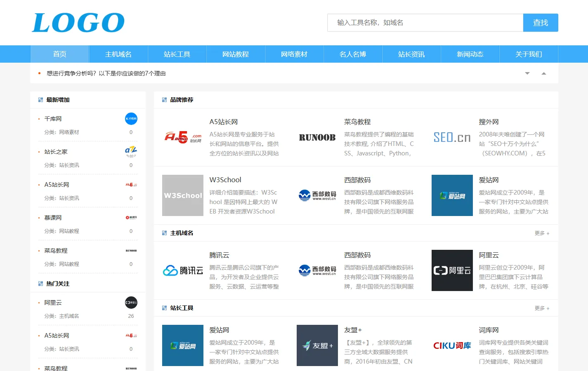Viewport: 588px width, 371px height.
Task: Open the 搜外网 title link
Action: [489, 122]
